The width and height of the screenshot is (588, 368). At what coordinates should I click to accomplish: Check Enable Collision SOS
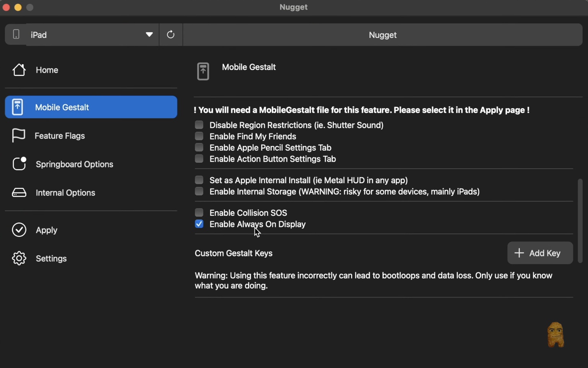click(199, 212)
